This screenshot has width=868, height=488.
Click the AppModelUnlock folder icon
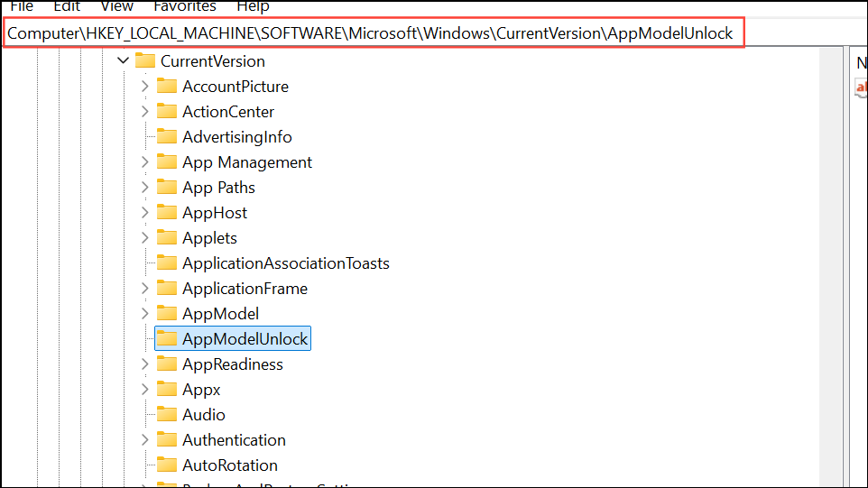pyautogui.click(x=167, y=338)
